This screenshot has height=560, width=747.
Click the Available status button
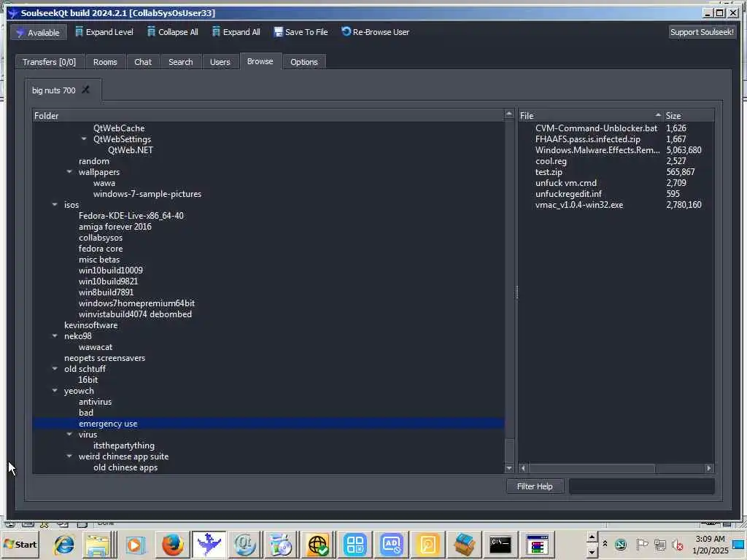tap(38, 32)
